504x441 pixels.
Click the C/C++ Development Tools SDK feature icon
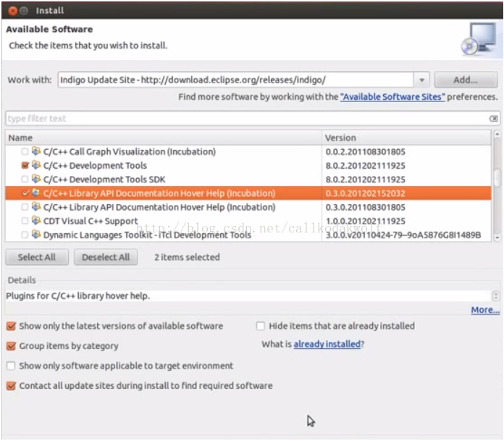pyautogui.click(x=36, y=179)
